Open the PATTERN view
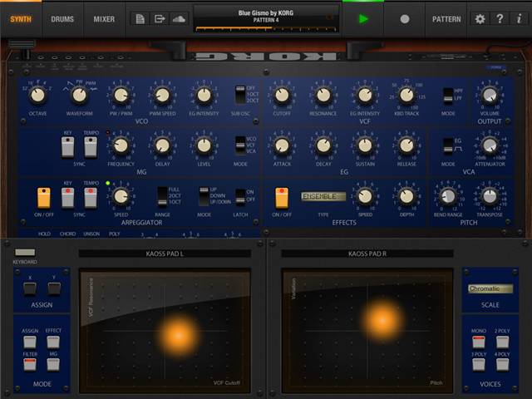Image resolution: width=532 pixels, height=399 pixels. pos(446,19)
